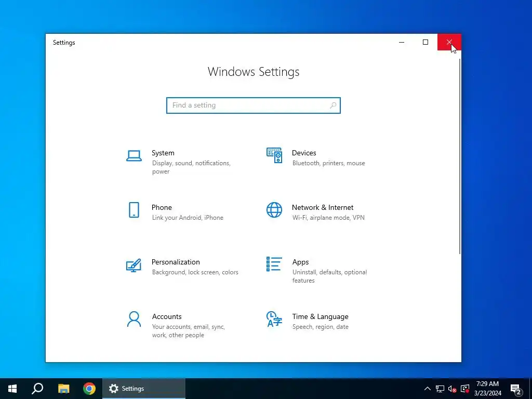Click 'Display, sound, notifications, power' description
Screen dimensions: 532x399
pos(191,167)
